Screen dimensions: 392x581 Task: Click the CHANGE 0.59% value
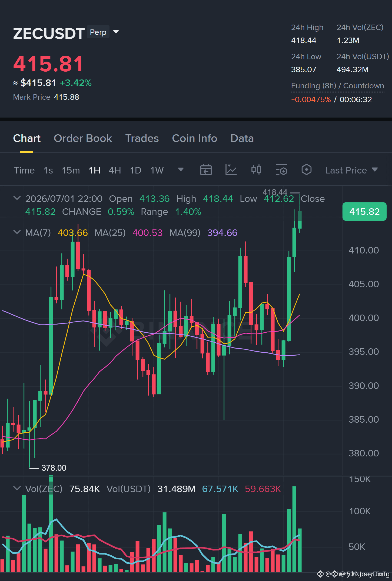121,212
